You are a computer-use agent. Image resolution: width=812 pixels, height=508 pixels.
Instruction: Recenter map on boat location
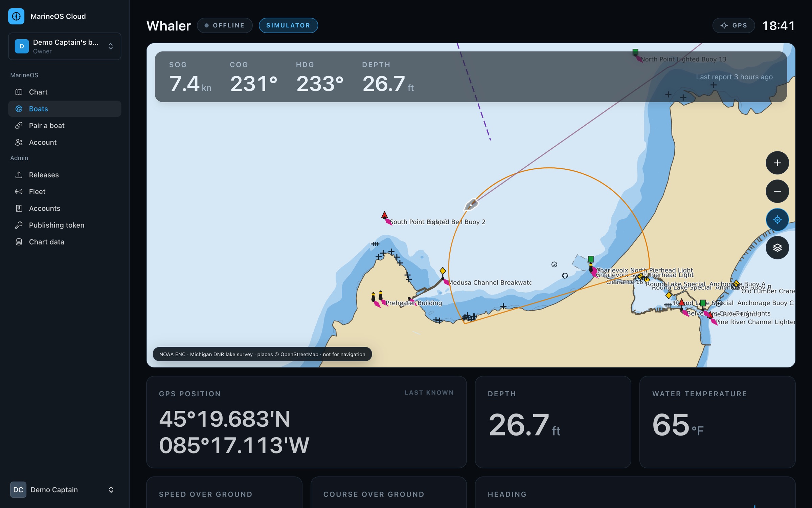point(777,220)
